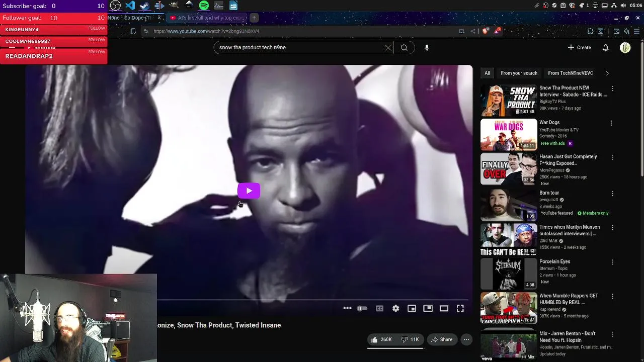Open options for Marilyn Manson video
The height and width of the screenshot is (362, 644).
(612, 227)
